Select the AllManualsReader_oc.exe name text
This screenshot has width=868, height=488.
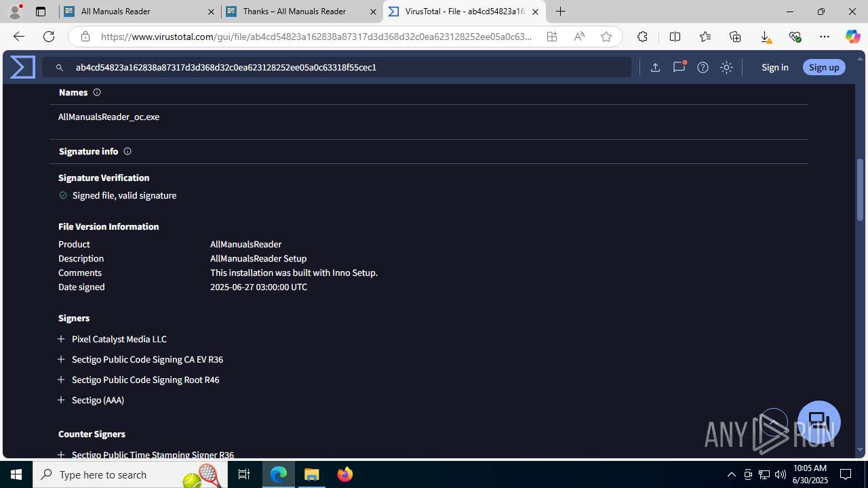pyautogui.click(x=108, y=117)
